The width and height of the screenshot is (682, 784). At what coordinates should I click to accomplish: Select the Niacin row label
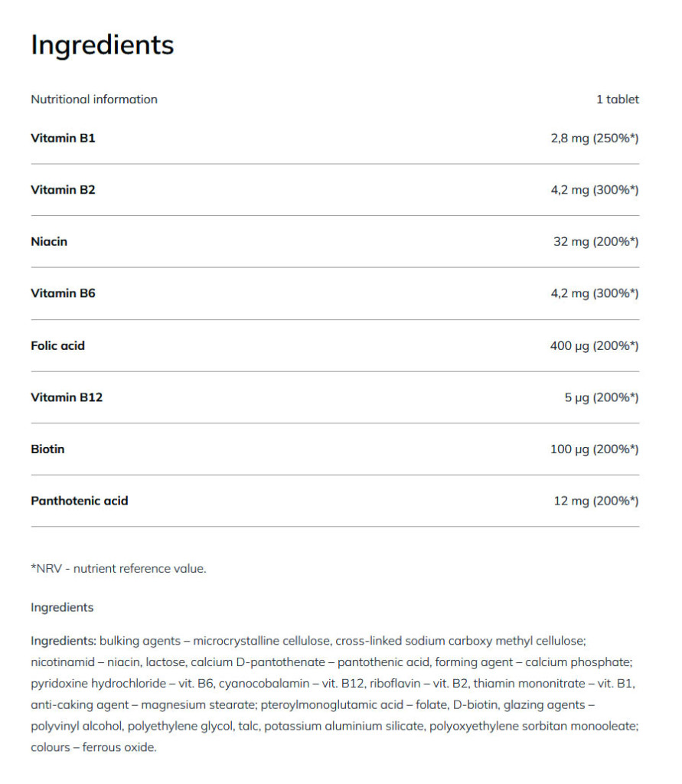pos(49,242)
